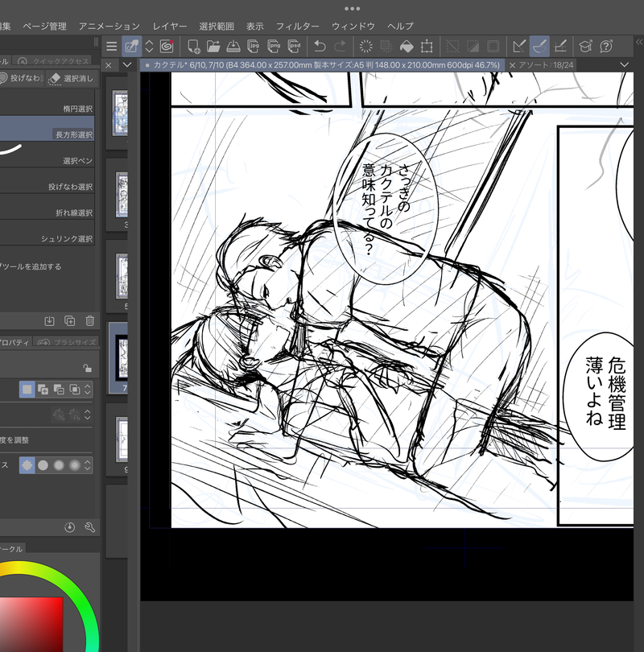Open the hamburger menu in the command bar
Viewport: 644px width, 652px height.
[x=111, y=46]
